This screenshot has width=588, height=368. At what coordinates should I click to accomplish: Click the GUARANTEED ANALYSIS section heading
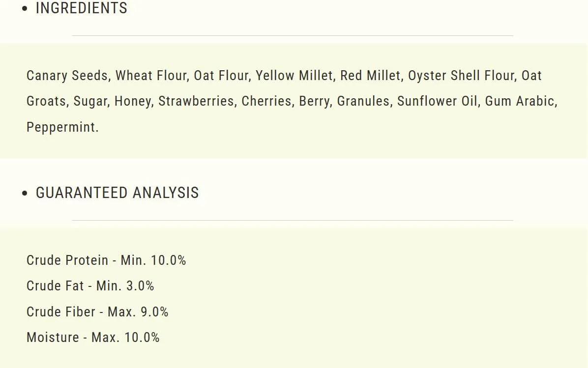(117, 193)
